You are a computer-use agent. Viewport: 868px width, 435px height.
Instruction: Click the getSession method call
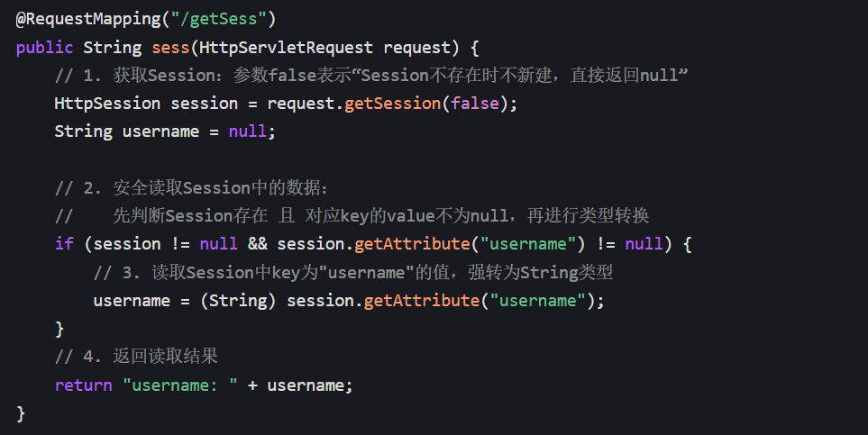pyautogui.click(x=392, y=104)
